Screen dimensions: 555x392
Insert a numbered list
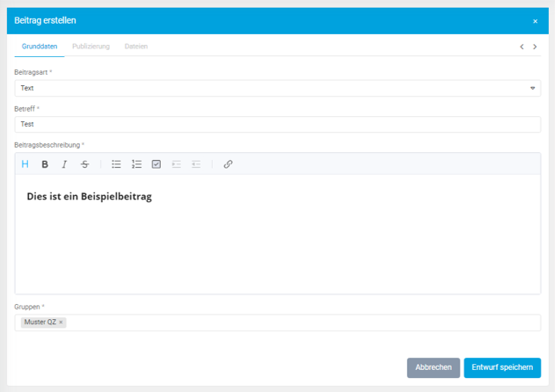[136, 164]
